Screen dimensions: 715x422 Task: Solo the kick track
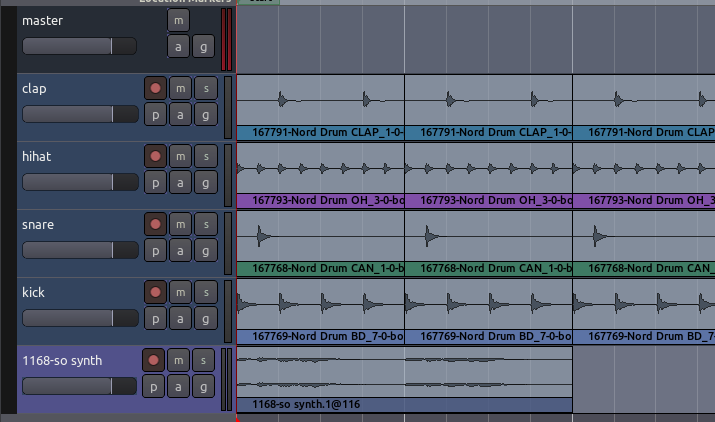tap(206, 292)
